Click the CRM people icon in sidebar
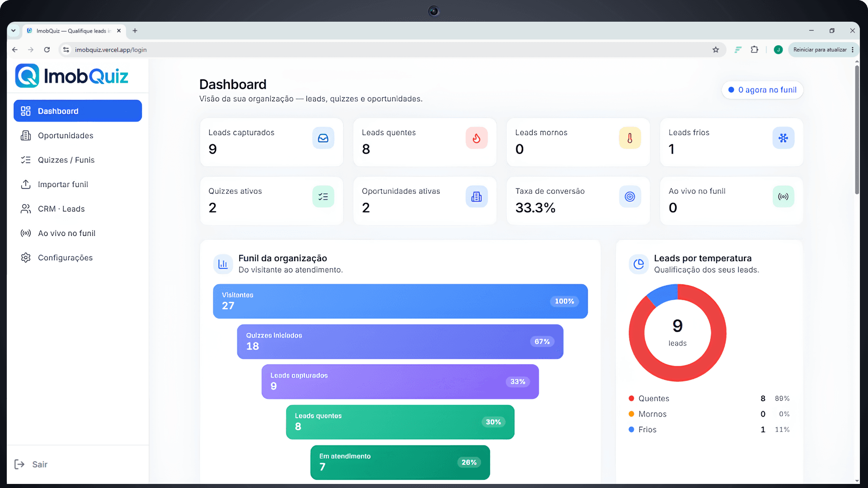Viewport: 868px width, 488px height. [x=26, y=209]
